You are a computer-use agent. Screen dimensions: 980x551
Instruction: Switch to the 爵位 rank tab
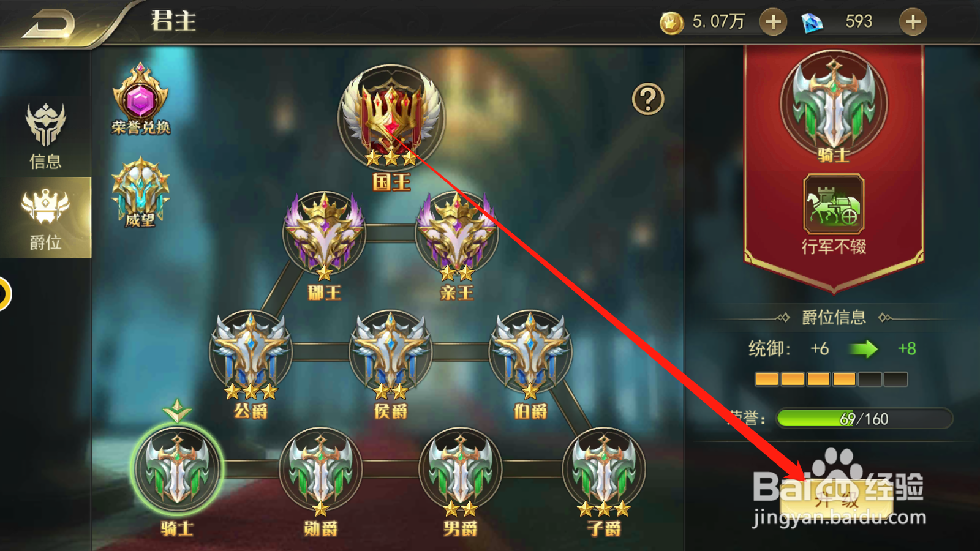pyautogui.click(x=45, y=218)
